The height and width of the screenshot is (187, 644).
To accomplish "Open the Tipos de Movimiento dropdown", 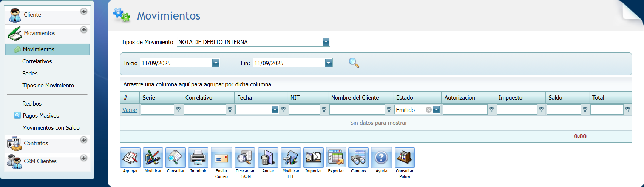I will 326,42.
